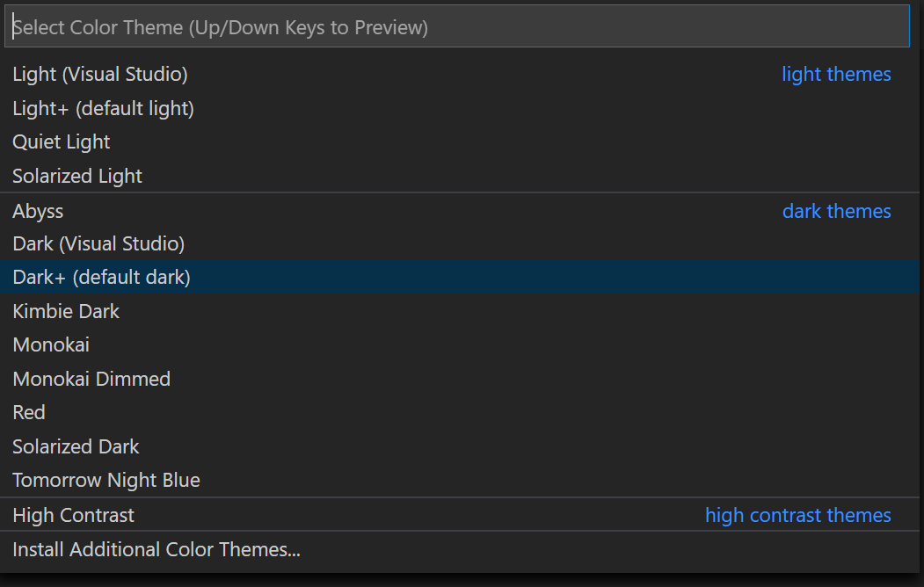Open the high contrast themes link
The image size is (924, 587).
click(x=797, y=515)
